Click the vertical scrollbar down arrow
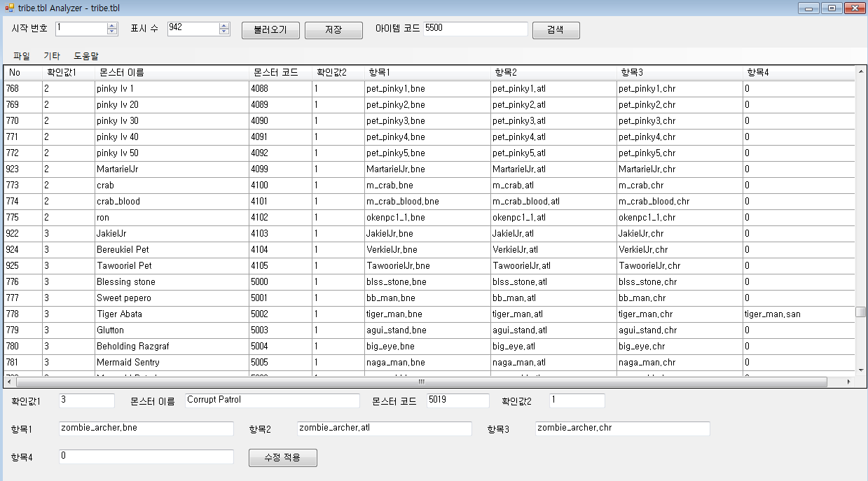This screenshot has width=868, height=481. (x=861, y=370)
